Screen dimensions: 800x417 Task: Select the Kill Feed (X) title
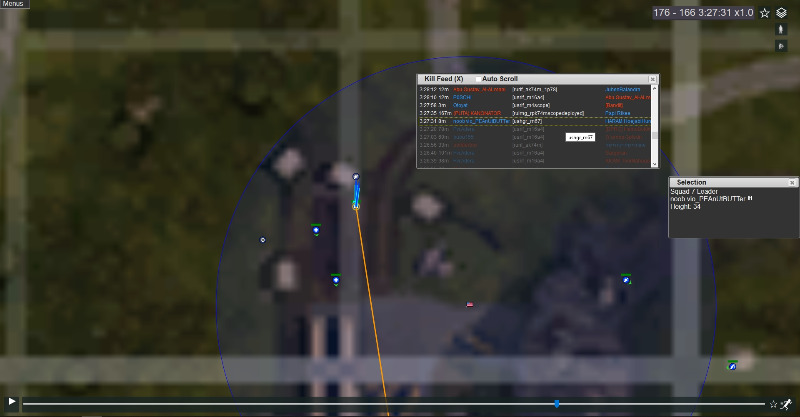coord(443,79)
